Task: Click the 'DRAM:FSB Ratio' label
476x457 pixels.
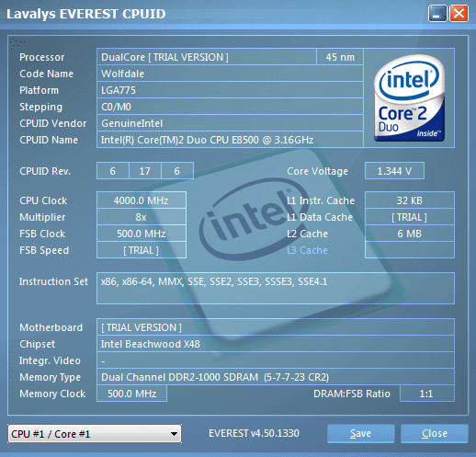Action: pos(352,394)
